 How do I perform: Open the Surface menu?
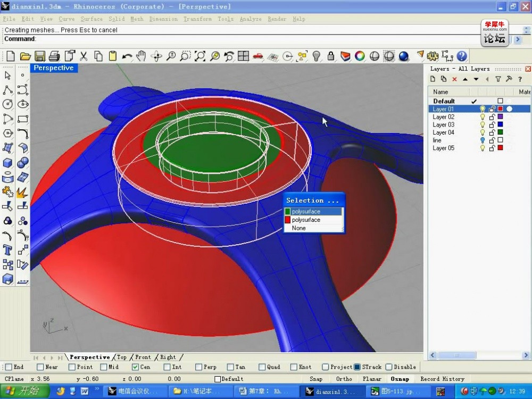point(92,19)
